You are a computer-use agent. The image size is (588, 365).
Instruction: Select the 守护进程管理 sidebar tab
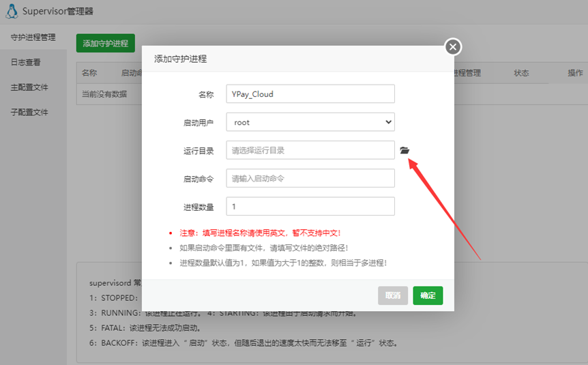pos(33,37)
